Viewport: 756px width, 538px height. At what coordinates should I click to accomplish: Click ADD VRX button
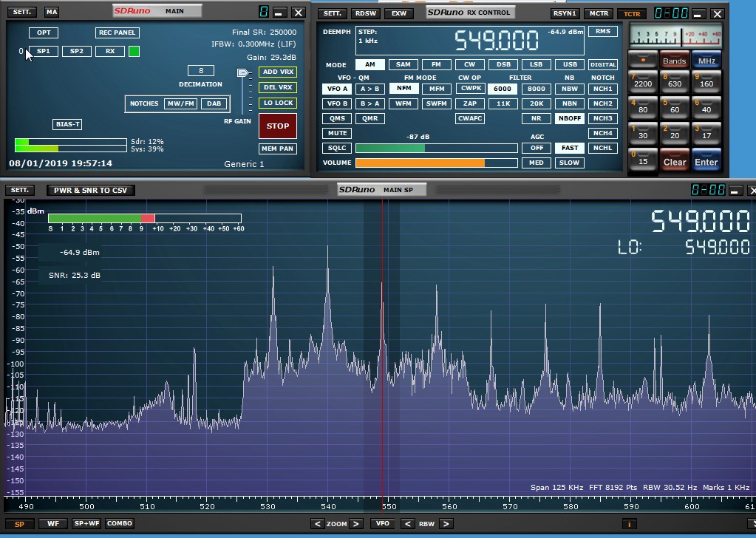pyautogui.click(x=278, y=72)
